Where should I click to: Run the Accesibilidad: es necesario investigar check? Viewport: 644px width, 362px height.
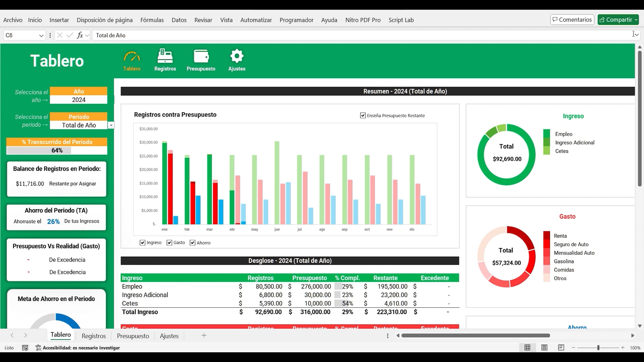click(78, 348)
